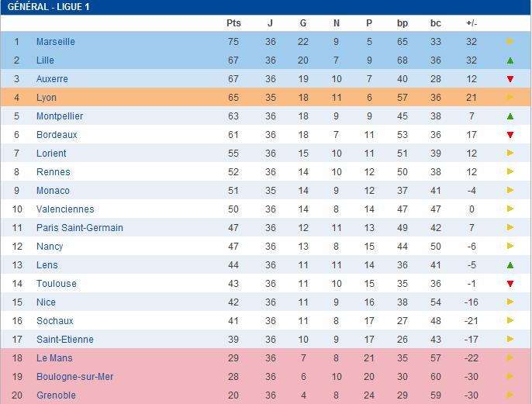Screen dimensions: 532x404
Task: Click the Valenciennes team link
Action: pos(65,209)
